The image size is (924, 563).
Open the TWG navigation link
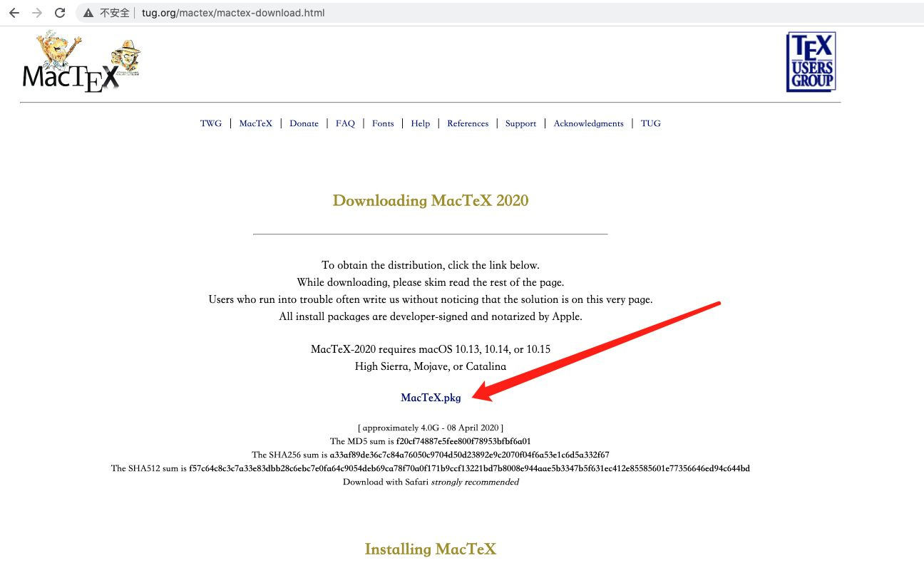click(x=211, y=123)
